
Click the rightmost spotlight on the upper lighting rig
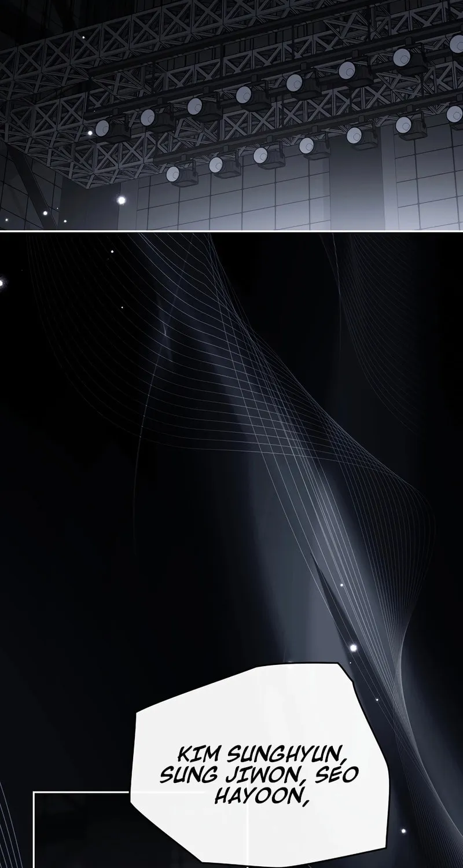point(456,42)
